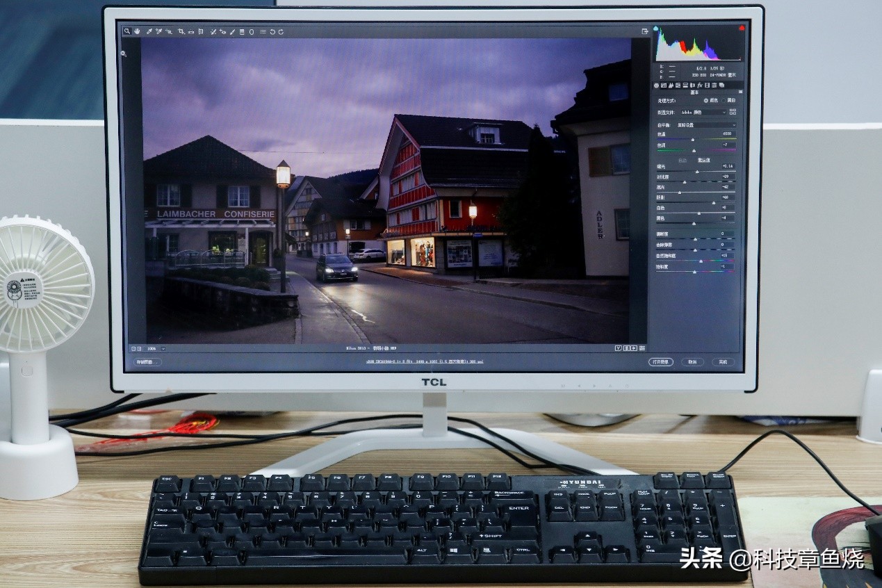Toggle highlight clipping warning on histogram
882x588 pixels.
click(x=742, y=28)
